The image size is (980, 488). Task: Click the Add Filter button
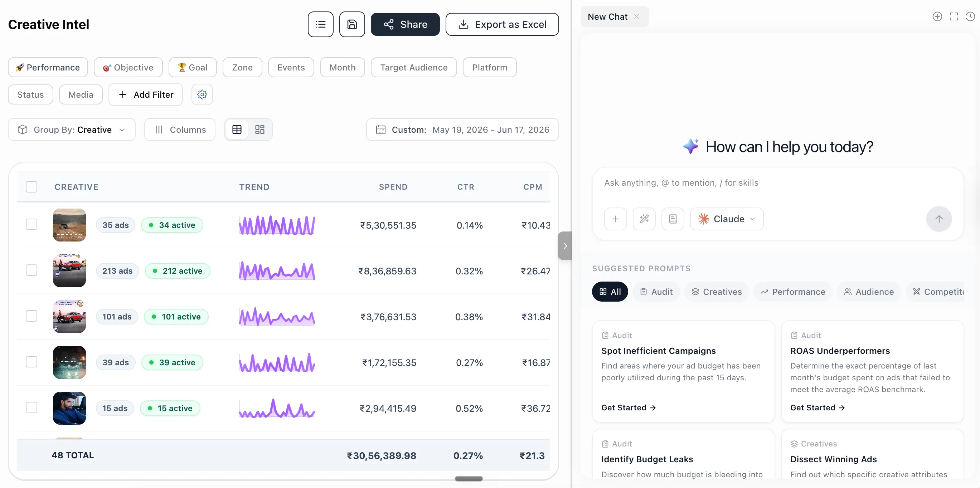[146, 94]
